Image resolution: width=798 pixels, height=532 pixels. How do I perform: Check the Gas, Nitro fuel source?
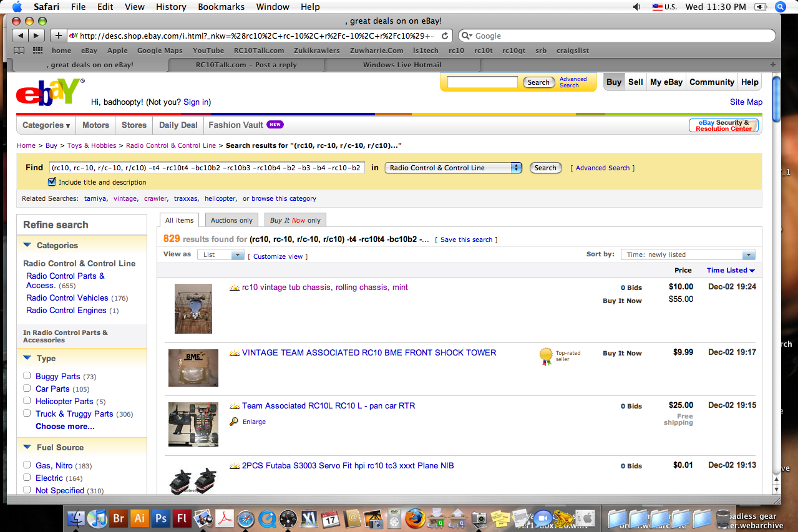click(27, 465)
